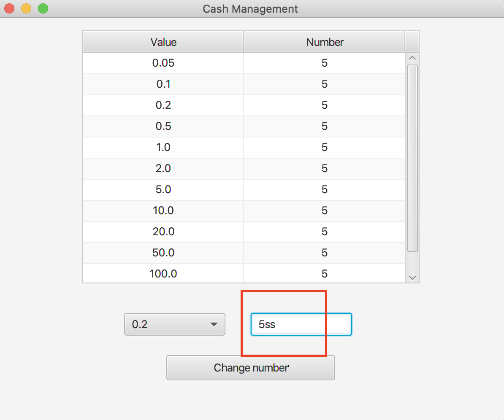Sort by the Value column header

(163, 42)
